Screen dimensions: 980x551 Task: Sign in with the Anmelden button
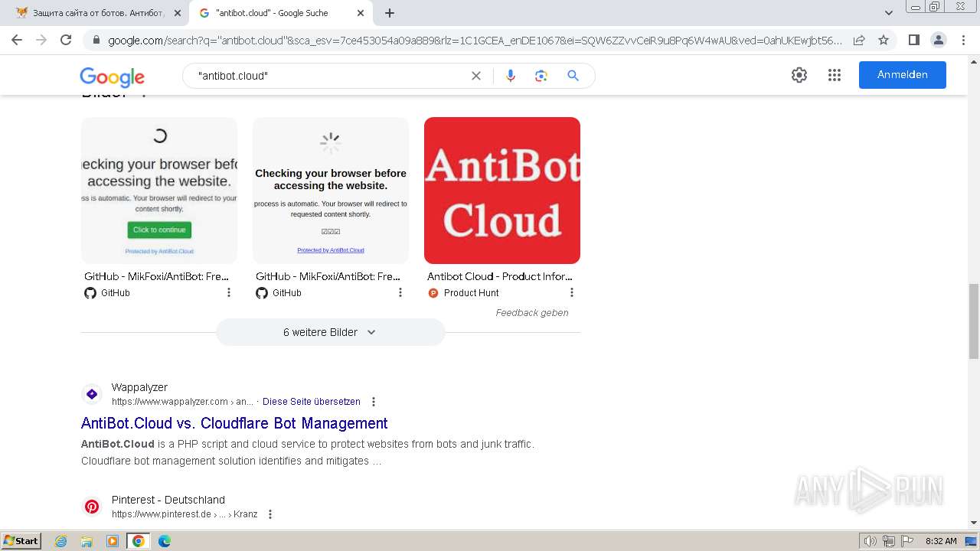click(902, 75)
